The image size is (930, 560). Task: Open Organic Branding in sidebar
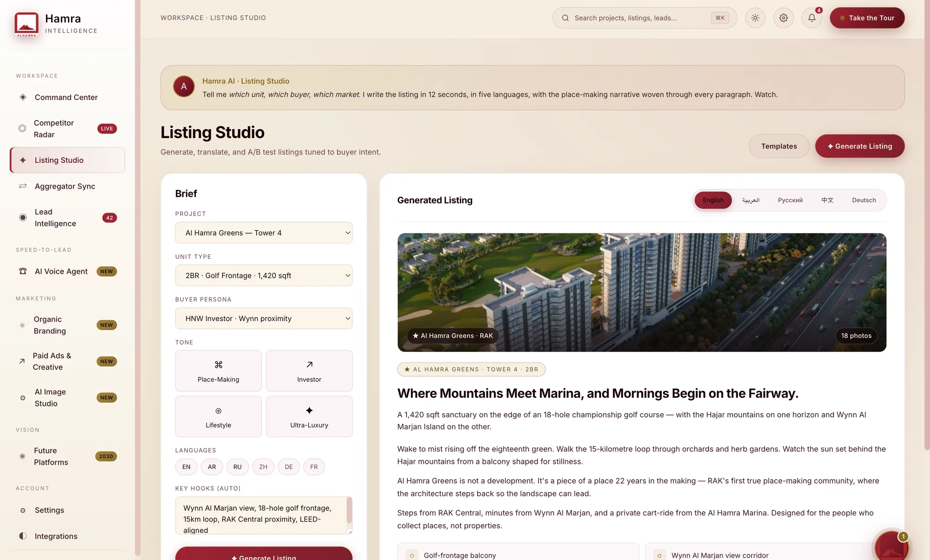pyautogui.click(x=67, y=325)
